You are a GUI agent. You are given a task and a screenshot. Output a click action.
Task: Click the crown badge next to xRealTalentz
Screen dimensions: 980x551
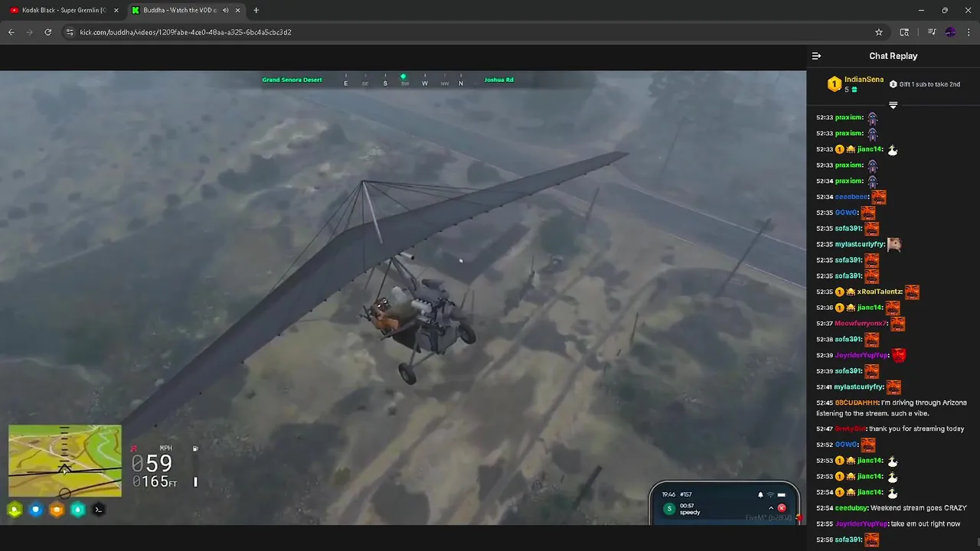851,292
